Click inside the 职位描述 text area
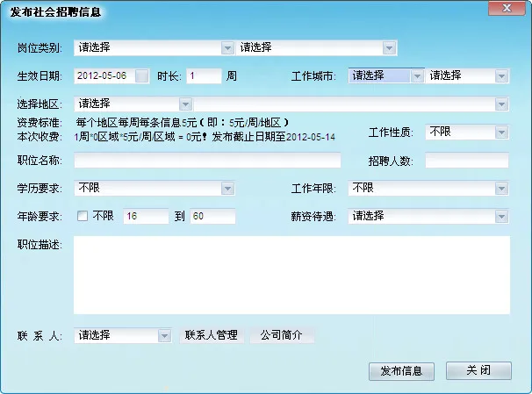 click(x=291, y=275)
